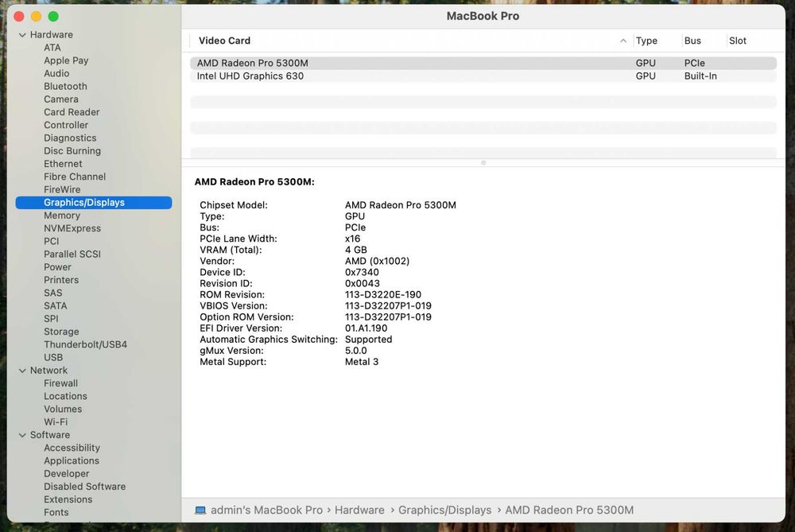Select Parallel SCSI in the sidebar
This screenshot has height=532, width=795.
(72, 254)
